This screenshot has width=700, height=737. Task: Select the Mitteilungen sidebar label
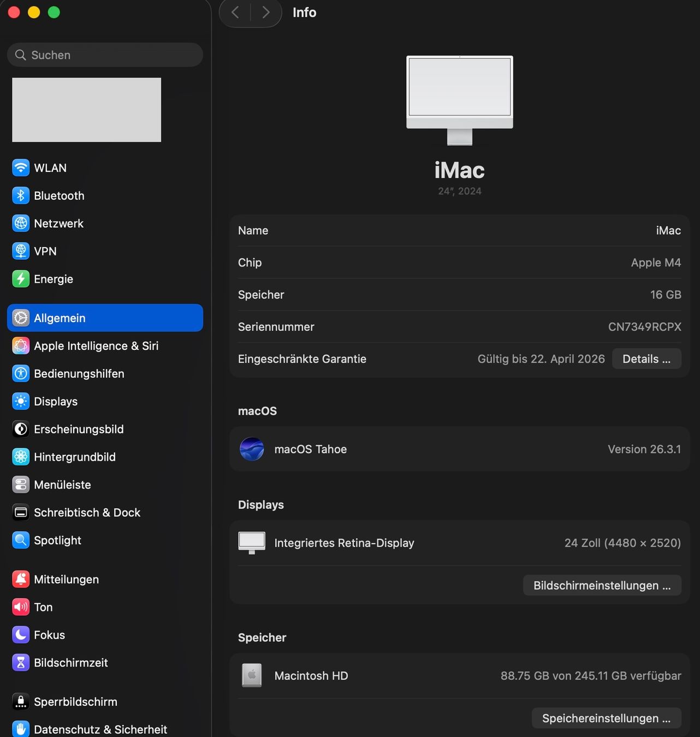(66, 579)
